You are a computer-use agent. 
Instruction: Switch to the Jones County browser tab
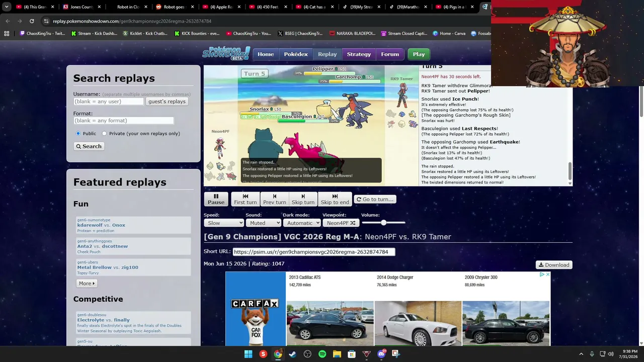[80, 7]
